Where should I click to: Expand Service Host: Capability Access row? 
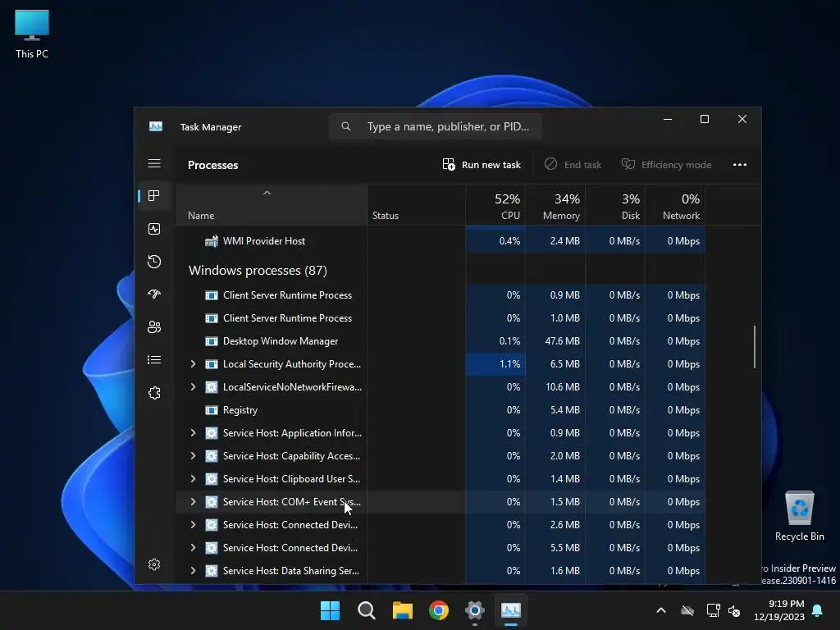[193, 456]
